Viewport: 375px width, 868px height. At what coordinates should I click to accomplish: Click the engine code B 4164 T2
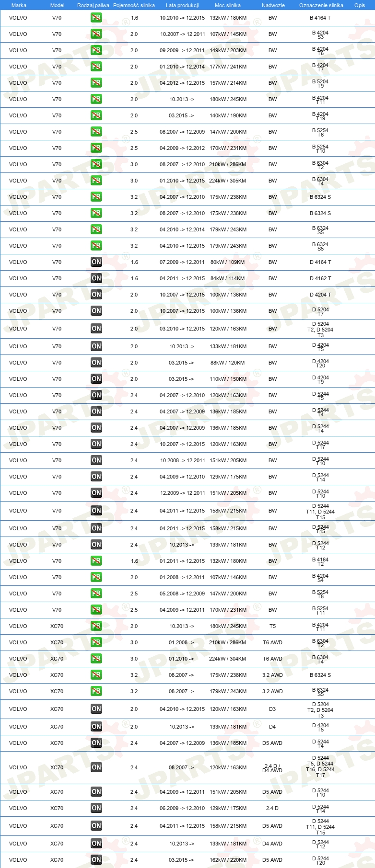pos(320,561)
